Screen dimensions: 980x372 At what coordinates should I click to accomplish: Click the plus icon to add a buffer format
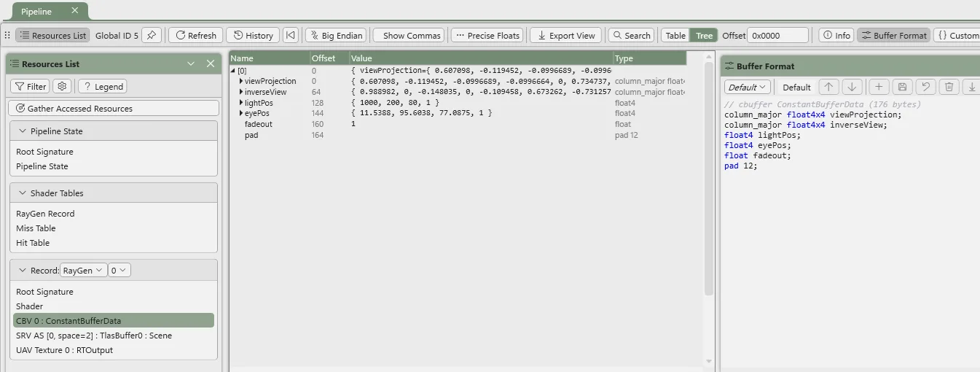[x=879, y=87]
